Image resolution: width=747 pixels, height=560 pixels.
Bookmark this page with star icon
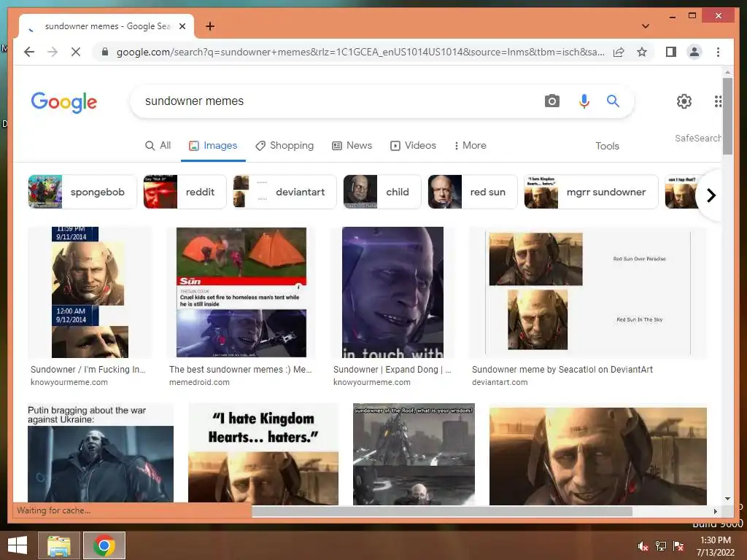[x=642, y=52]
